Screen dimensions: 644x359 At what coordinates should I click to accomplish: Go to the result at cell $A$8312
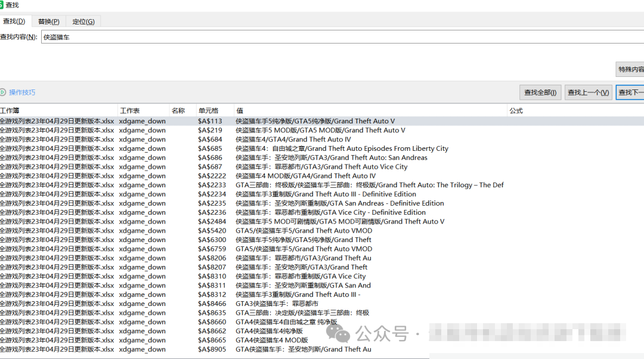322,295
